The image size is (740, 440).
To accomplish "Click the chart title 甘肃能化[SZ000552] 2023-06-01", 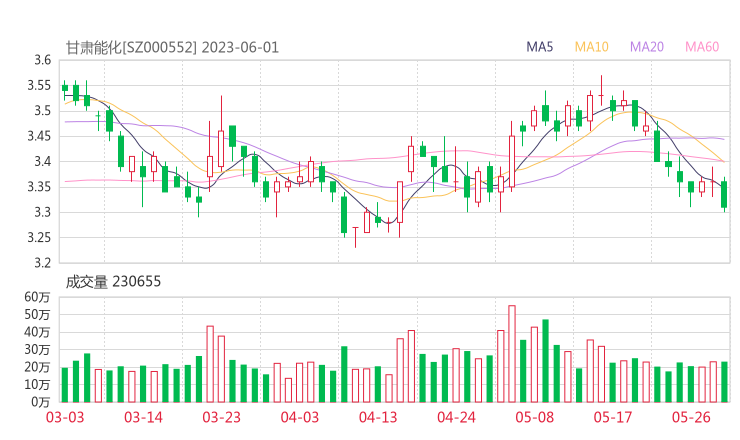I will [172, 48].
